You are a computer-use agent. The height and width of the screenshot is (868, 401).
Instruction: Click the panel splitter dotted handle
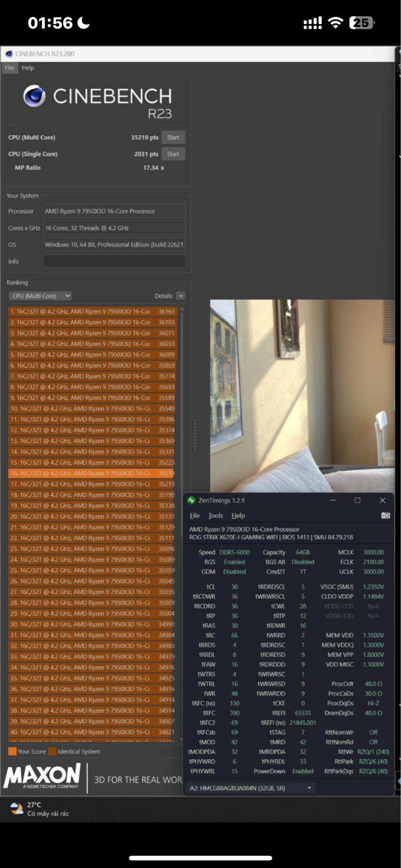pyautogui.click(x=195, y=435)
